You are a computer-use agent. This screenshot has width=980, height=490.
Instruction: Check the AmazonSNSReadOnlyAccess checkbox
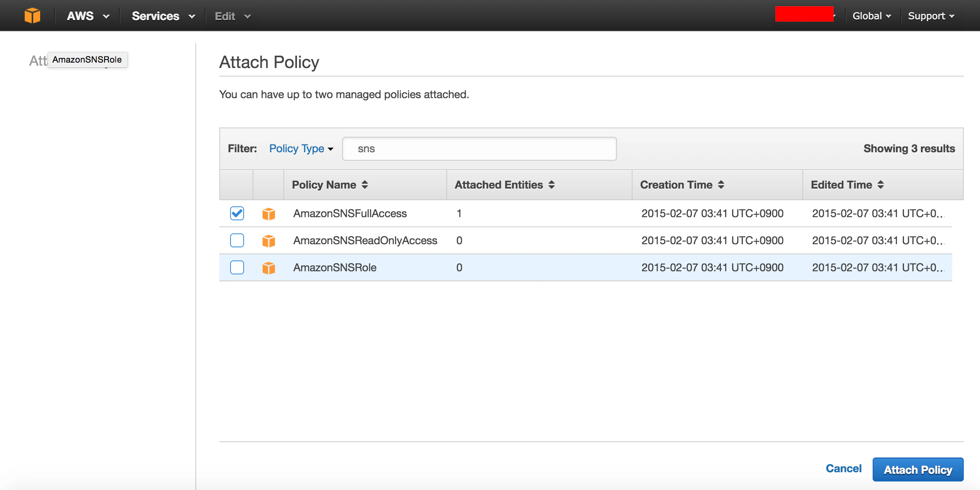[x=237, y=240]
